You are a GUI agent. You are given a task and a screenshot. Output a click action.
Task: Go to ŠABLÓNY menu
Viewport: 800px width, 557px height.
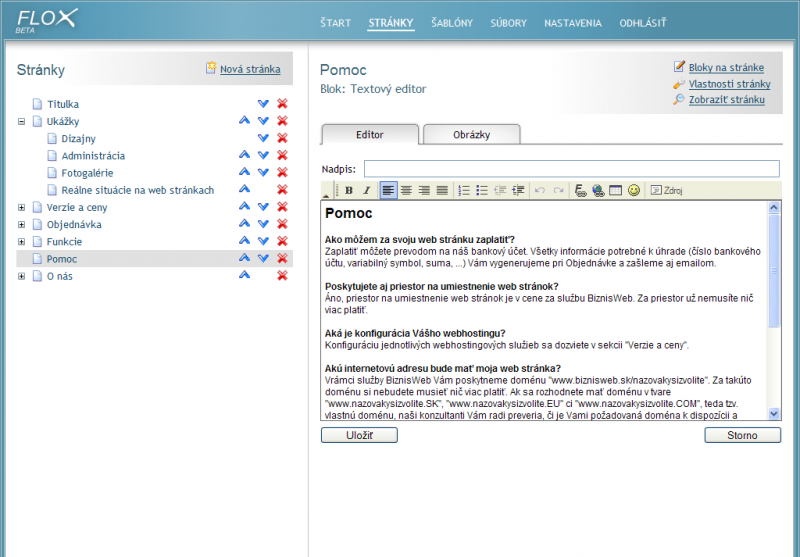pyautogui.click(x=452, y=23)
